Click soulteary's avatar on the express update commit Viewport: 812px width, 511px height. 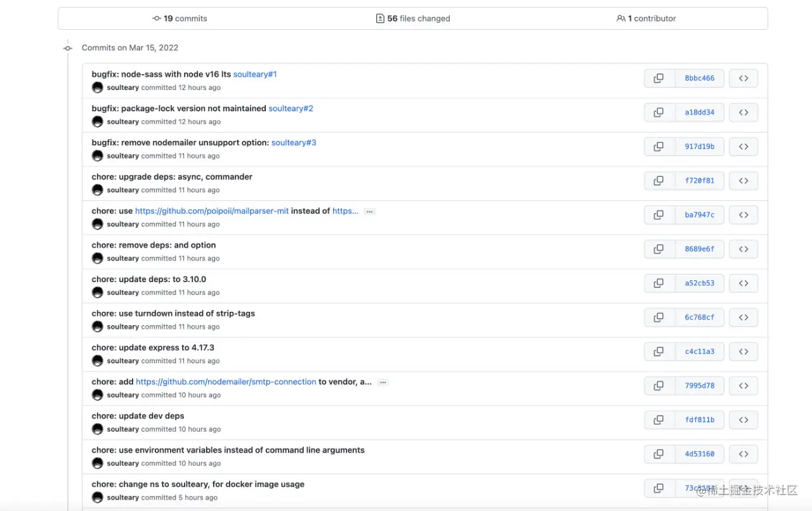(x=97, y=361)
